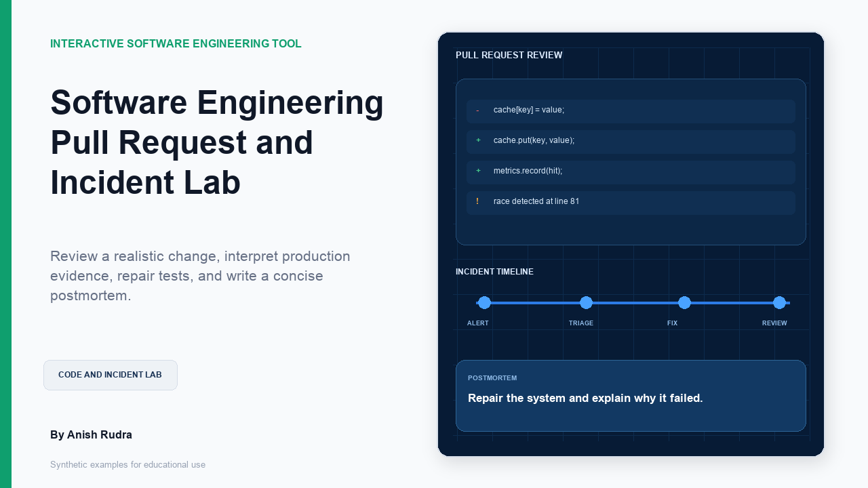Screen dimensions: 868x488
Task: Select the TRIAGE timeline marker dot
Action: 587,303
